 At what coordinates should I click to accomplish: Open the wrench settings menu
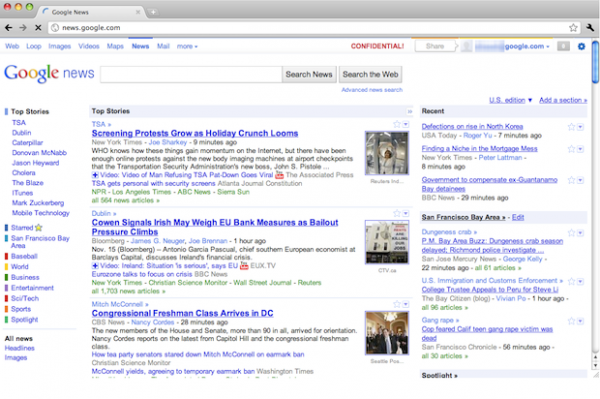click(x=590, y=28)
